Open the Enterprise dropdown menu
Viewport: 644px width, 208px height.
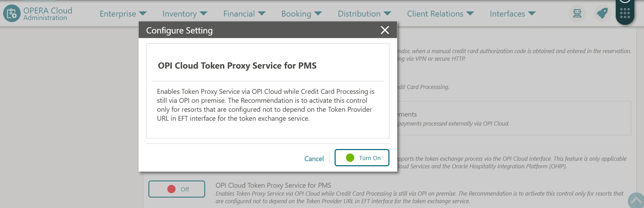[x=123, y=13]
